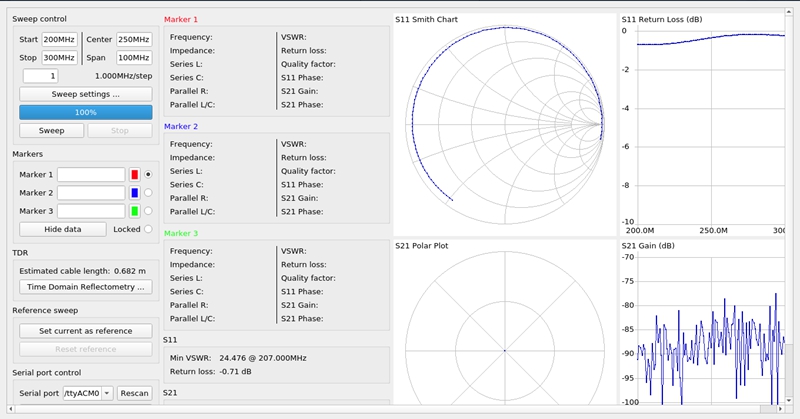
Task: Click the Marker 1 red color swatch
Action: click(134, 174)
